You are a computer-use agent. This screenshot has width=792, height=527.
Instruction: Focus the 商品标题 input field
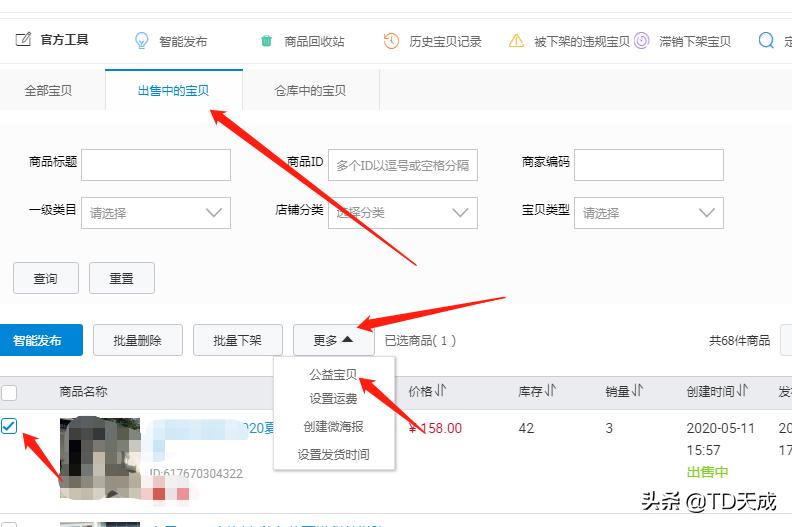click(x=156, y=165)
